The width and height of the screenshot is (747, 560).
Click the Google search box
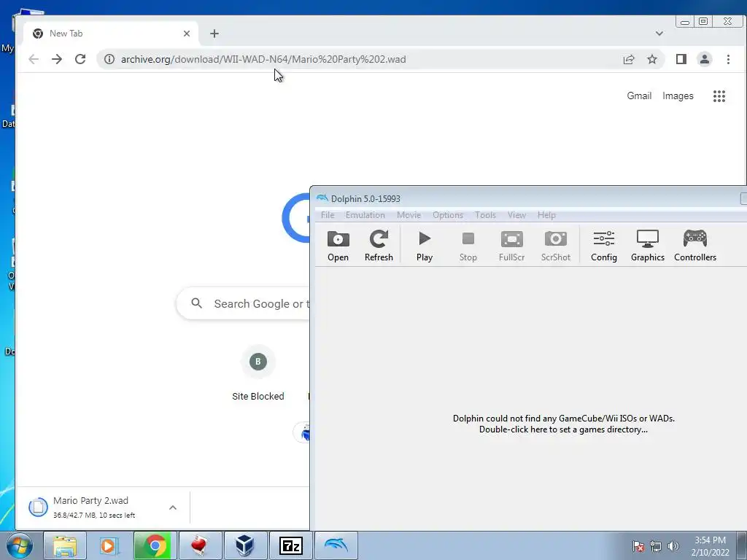point(243,303)
